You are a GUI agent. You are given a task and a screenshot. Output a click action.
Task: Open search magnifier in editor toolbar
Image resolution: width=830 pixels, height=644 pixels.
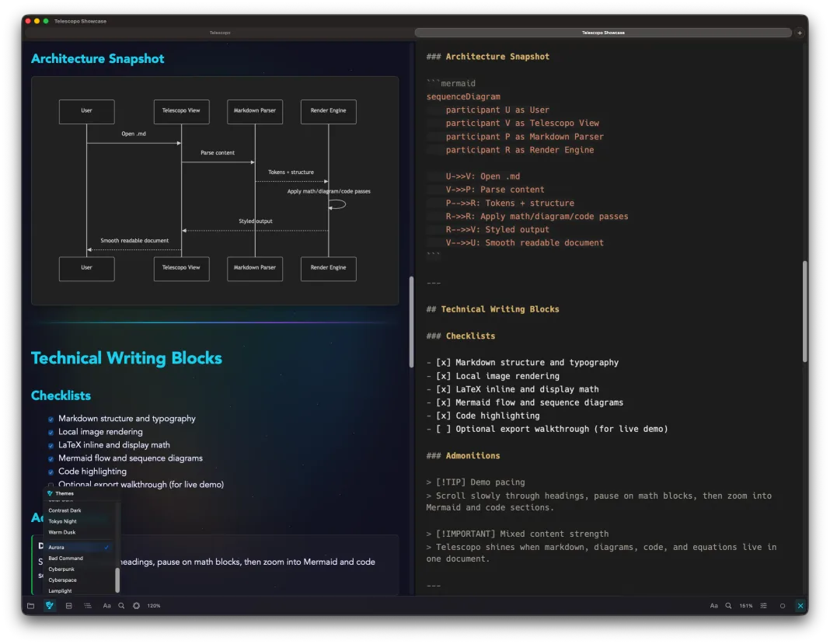[x=728, y=606]
